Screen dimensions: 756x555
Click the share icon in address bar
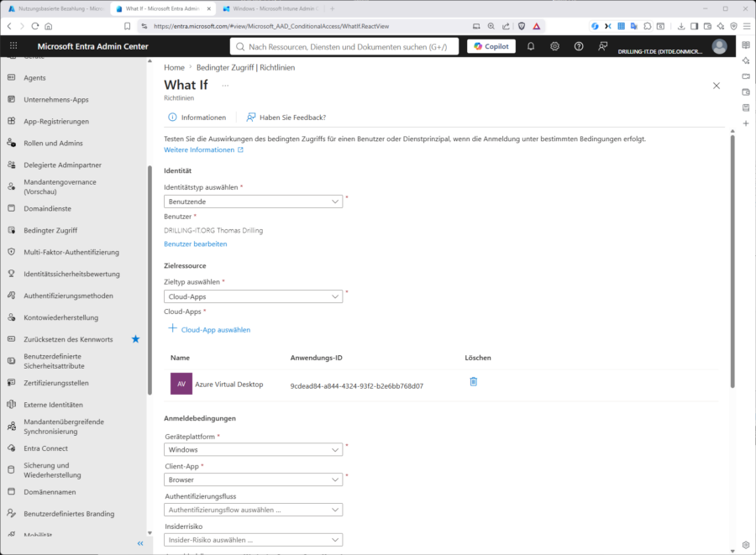point(506,26)
